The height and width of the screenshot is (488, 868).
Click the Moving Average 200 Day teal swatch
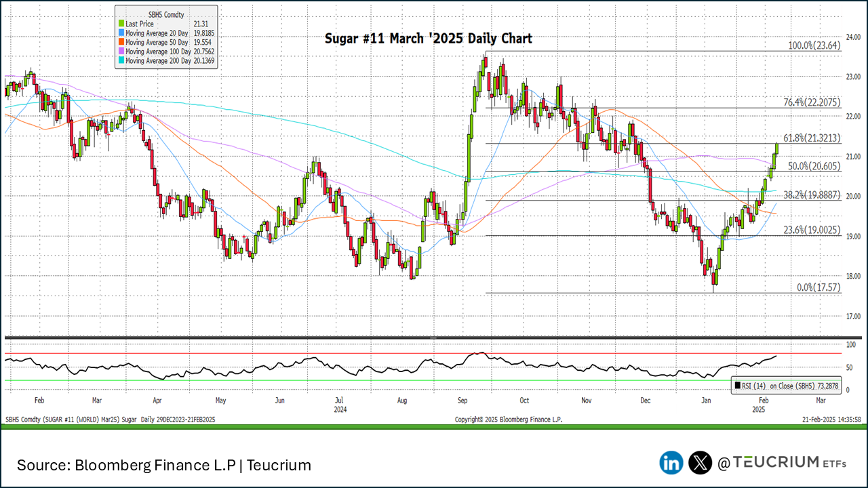pyautogui.click(x=121, y=60)
